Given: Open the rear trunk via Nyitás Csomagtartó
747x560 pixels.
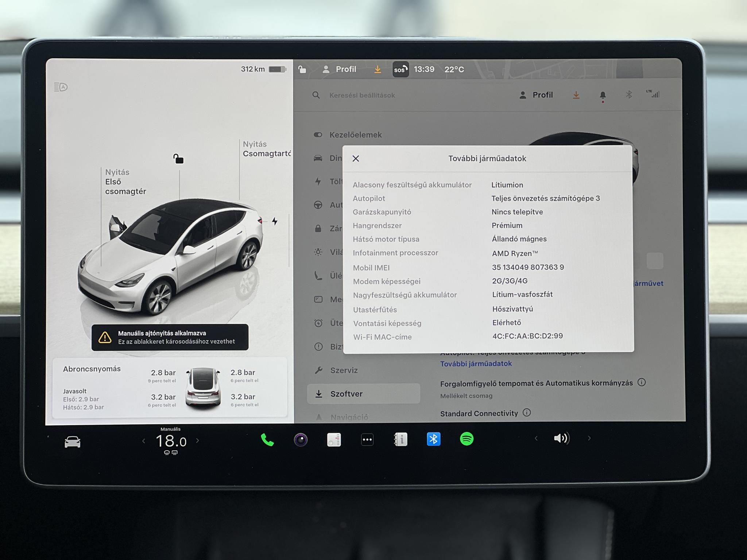Looking at the screenshot, I should [267, 149].
